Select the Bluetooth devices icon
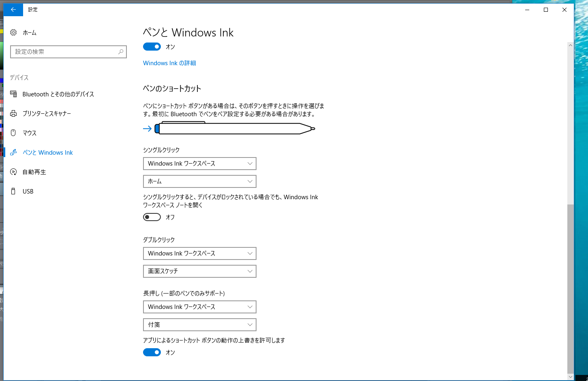The height and width of the screenshot is (381, 588). pyautogui.click(x=13, y=94)
